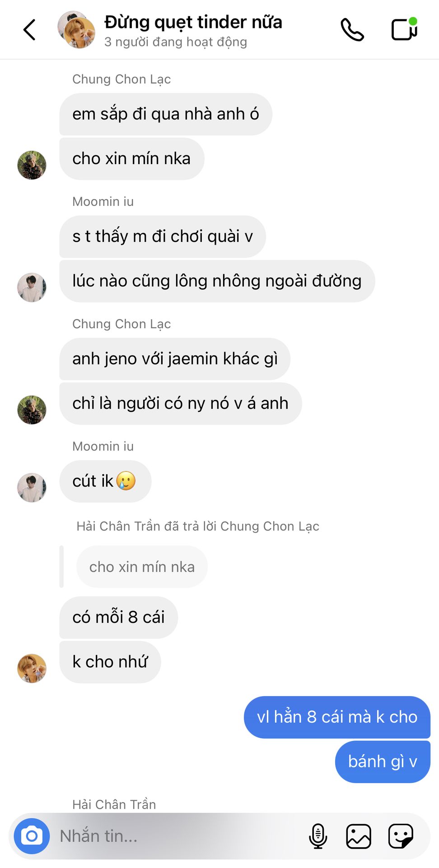Tap Hải Chân Trần's avatar beside k cho nhứ

click(32, 668)
